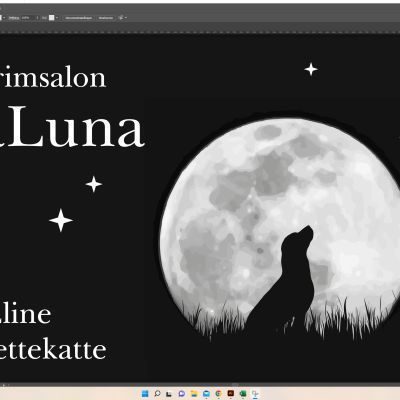Screen dimensions: 400x400
Task: Click the Voorkeuren button
Action: point(106,18)
